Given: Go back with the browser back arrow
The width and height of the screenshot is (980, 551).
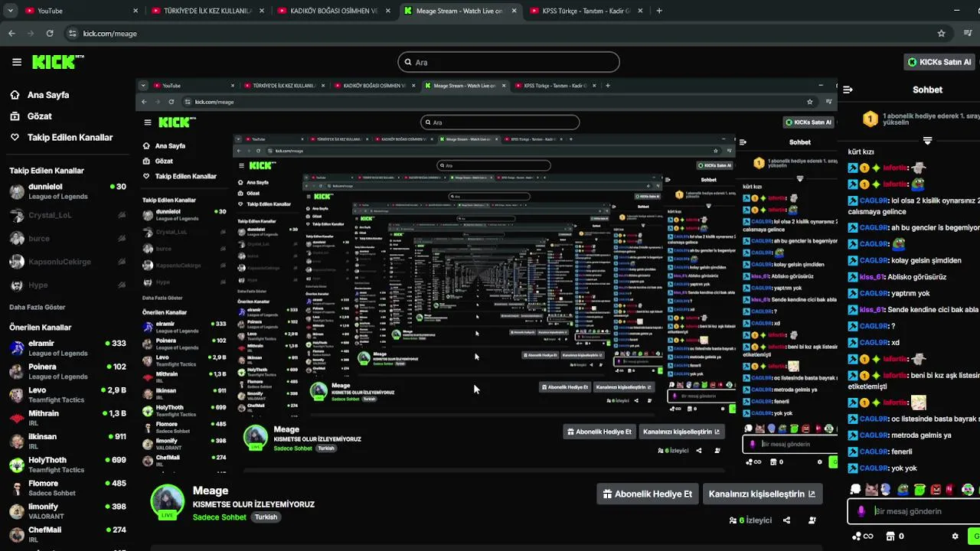Looking at the screenshot, I should (11, 34).
